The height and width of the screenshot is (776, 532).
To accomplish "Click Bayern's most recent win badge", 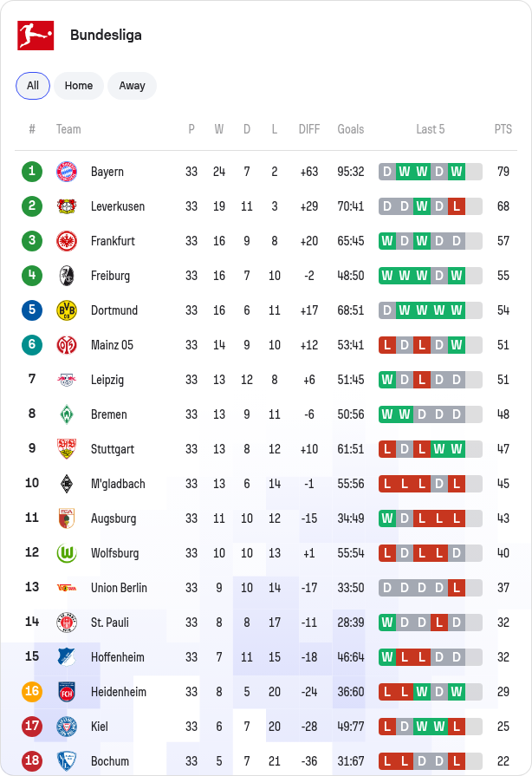I will point(457,172).
